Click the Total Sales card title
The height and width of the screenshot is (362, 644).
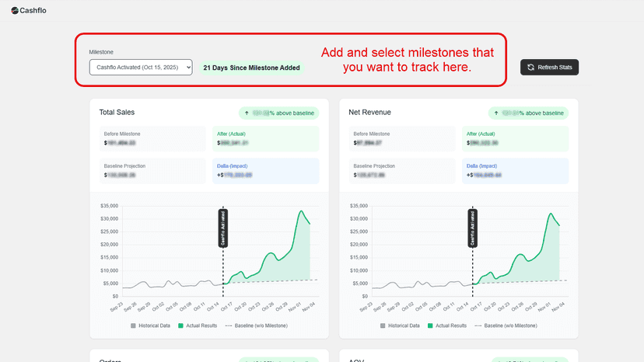[117, 113]
